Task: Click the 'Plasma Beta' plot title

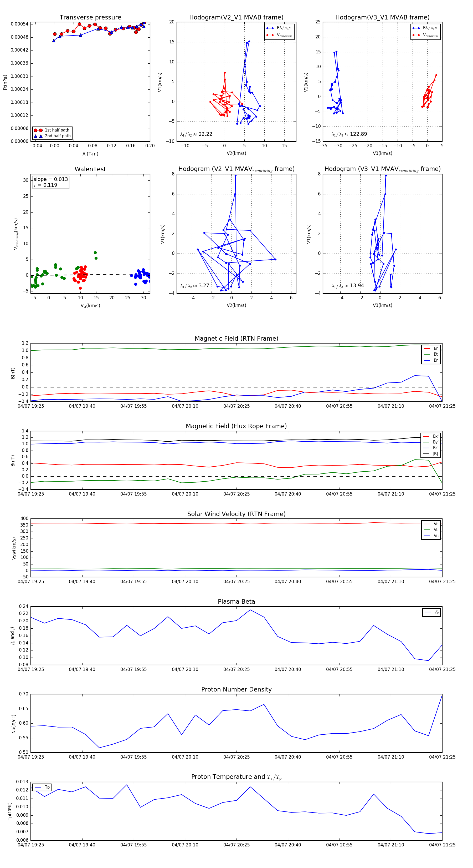Action: [236, 602]
